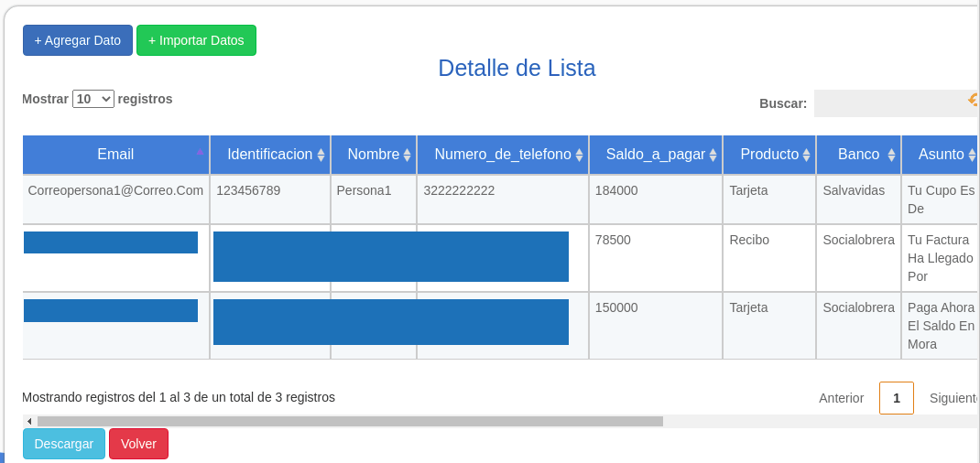Viewport: 980px width, 463px height.
Task: Open the Mostrar registros count dropdown
Action: tap(93, 99)
